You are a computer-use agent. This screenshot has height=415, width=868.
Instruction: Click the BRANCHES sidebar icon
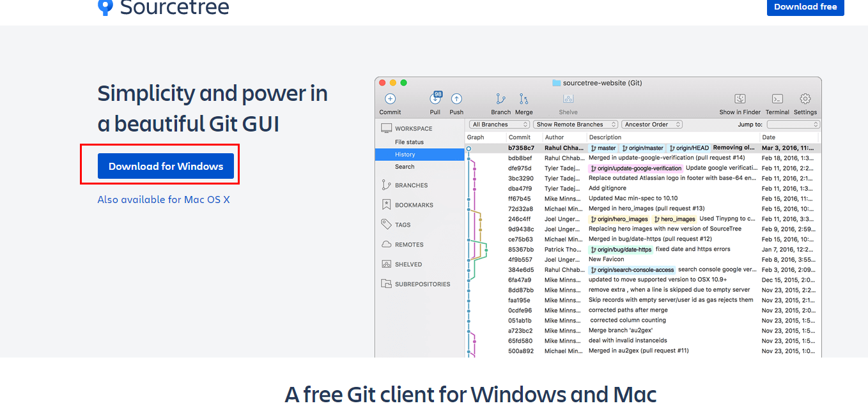point(386,185)
